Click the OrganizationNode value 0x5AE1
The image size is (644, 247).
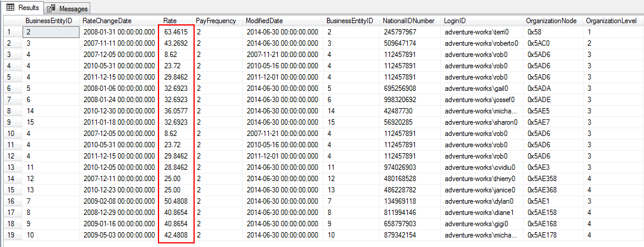click(x=537, y=201)
